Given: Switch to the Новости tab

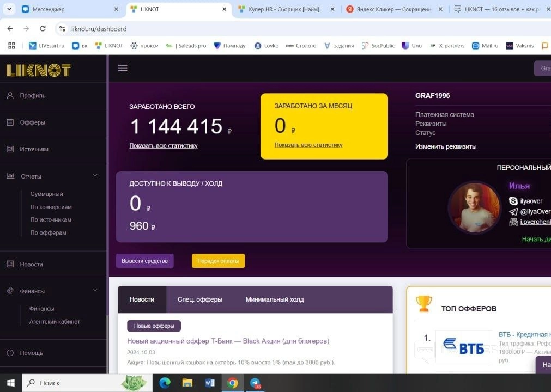Looking at the screenshot, I should (x=142, y=299).
